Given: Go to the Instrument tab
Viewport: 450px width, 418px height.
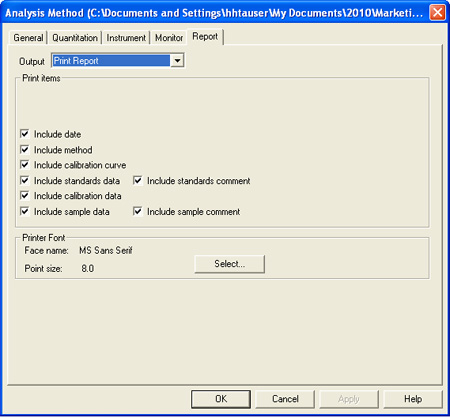Looking at the screenshot, I should pyautogui.click(x=126, y=38).
